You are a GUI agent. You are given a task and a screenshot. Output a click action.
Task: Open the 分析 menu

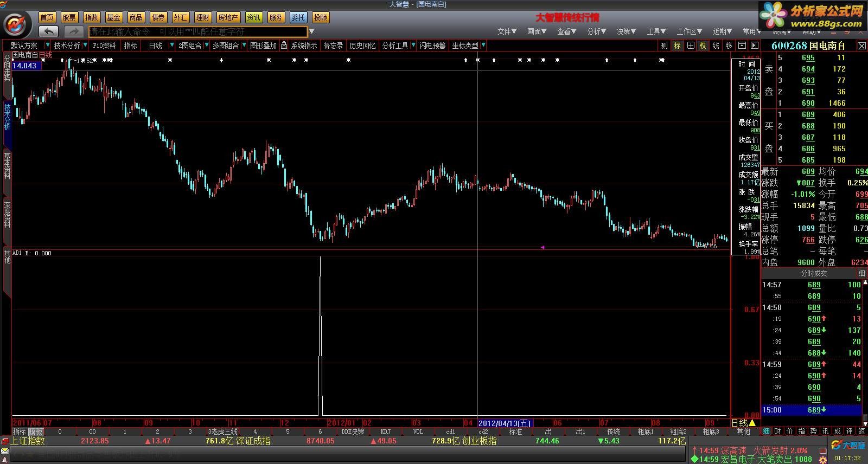(596, 31)
